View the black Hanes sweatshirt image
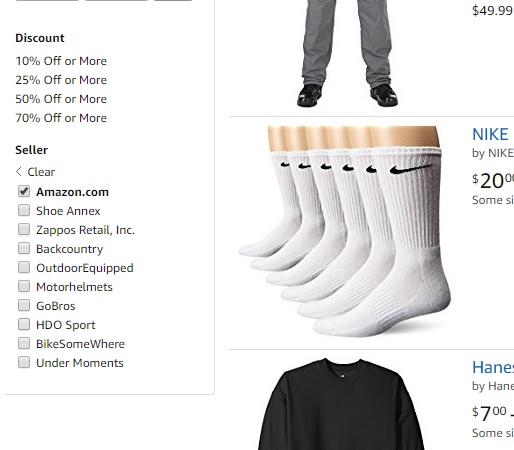 click(x=342, y=404)
